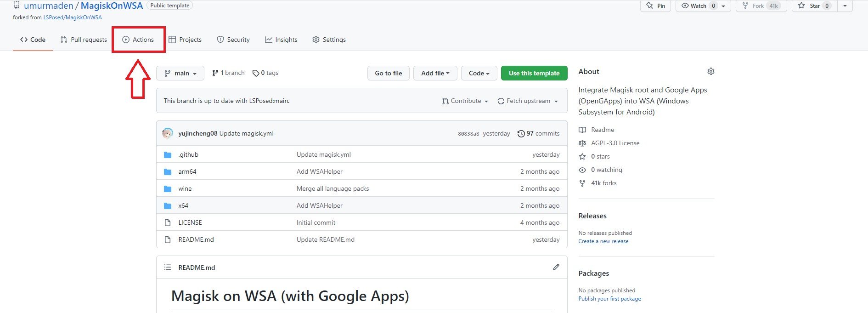Screen dimensions: 868x313
Task: View the 0 watching link
Action: tap(607, 170)
